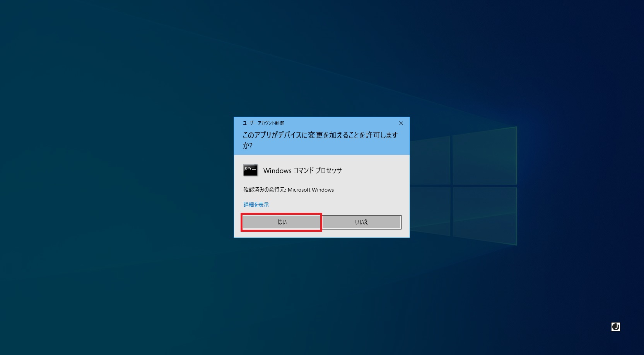The image size is (644, 355).
Task: Click the はい button inside the red highlight
Action: click(281, 222)
